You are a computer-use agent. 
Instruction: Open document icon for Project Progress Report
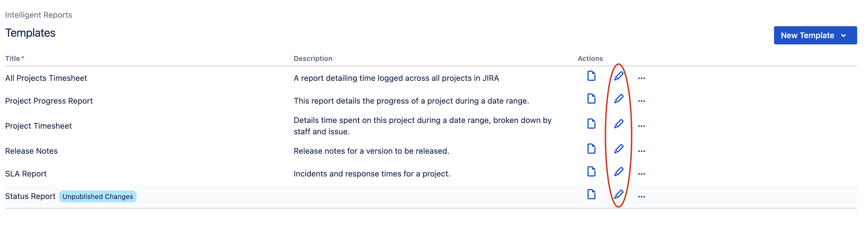click(591, 99)
